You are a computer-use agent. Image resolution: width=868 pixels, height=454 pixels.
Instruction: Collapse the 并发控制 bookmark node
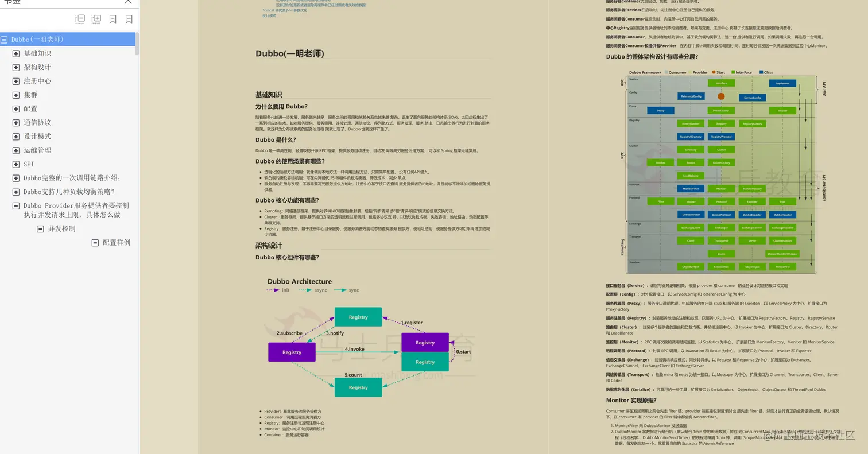pos(40,228)
